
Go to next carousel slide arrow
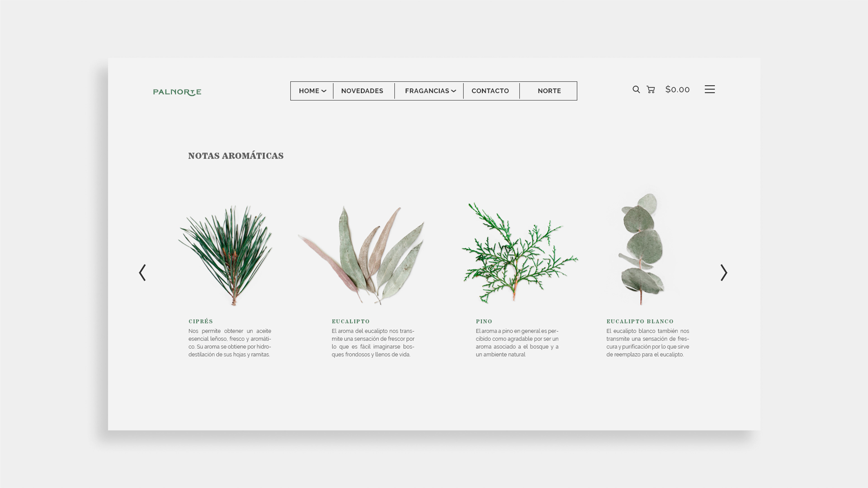724,272
